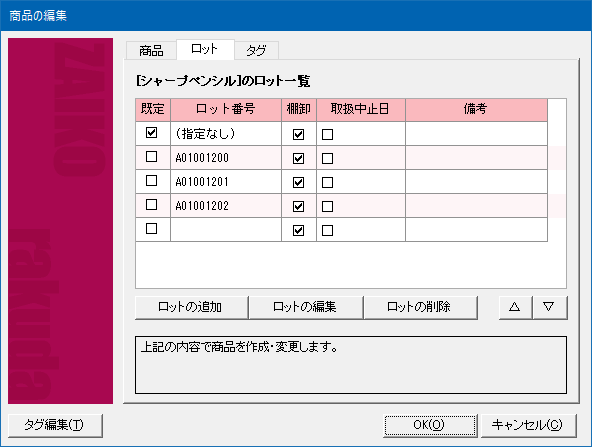The image size is (592, 447).
Task: Click the ロットの追加 button
Action: click(x=191, y=307)
